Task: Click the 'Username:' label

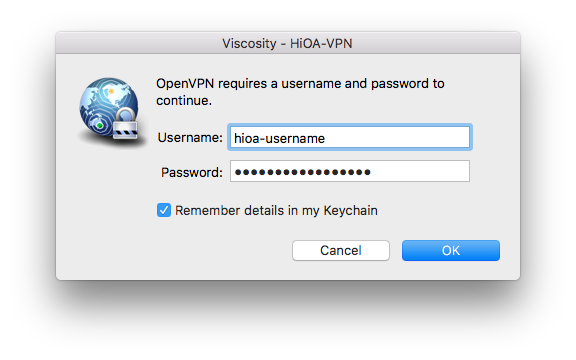Action: [190, 138]
